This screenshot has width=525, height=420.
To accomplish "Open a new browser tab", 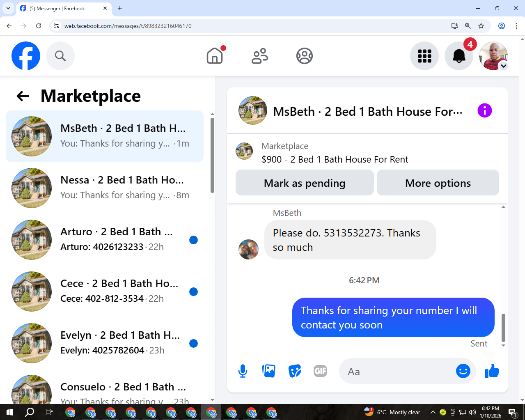I will click(x=120, y=8).
